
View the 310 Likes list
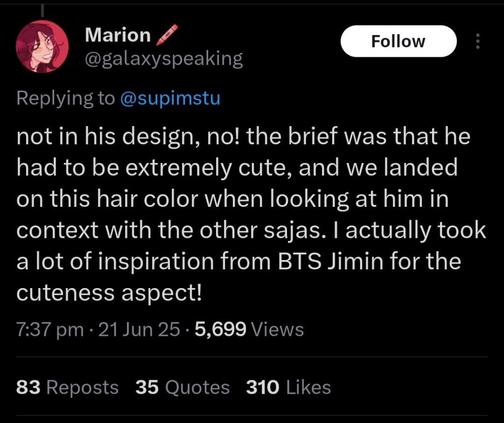point(288,387)
